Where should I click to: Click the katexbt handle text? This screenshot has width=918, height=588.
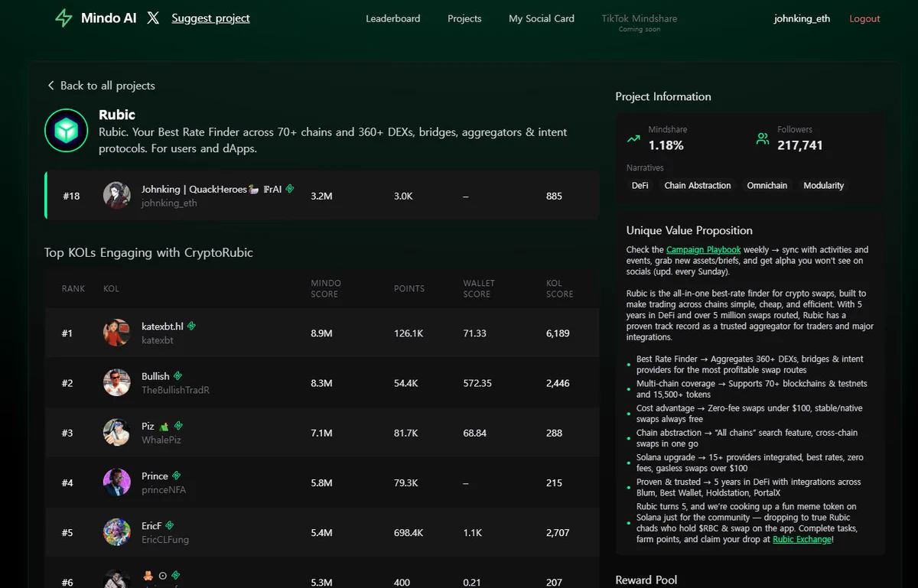(158, 340)
